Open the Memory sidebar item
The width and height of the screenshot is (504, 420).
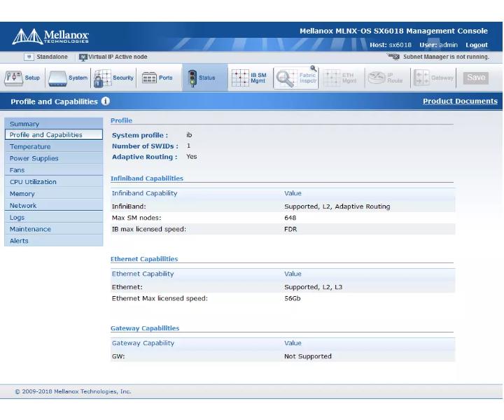pos(54,194)
